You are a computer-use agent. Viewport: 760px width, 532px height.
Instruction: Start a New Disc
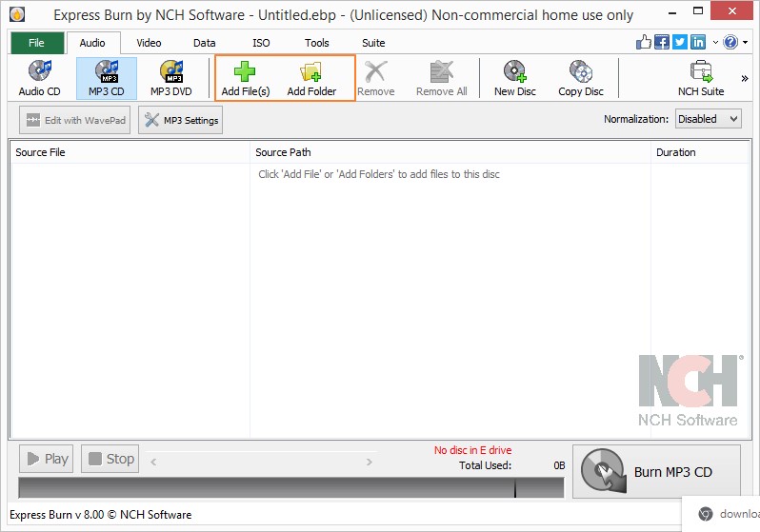coord(514,78)
